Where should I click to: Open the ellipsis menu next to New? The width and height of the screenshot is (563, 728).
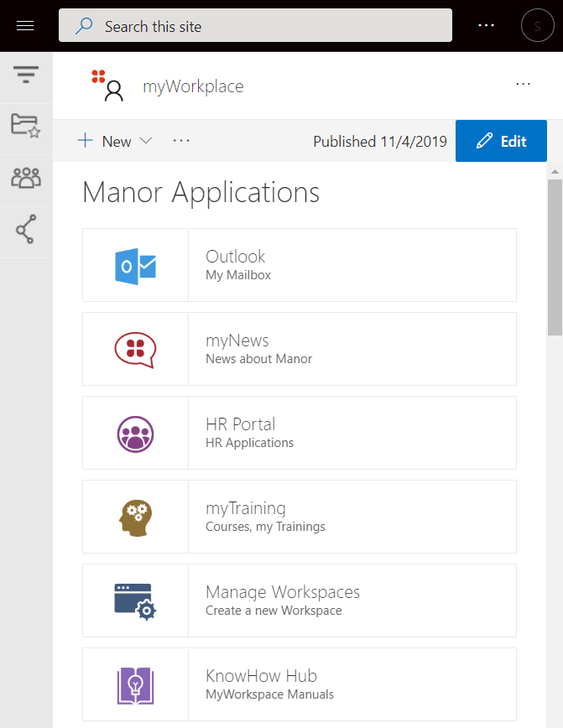(x=181, y=141)
